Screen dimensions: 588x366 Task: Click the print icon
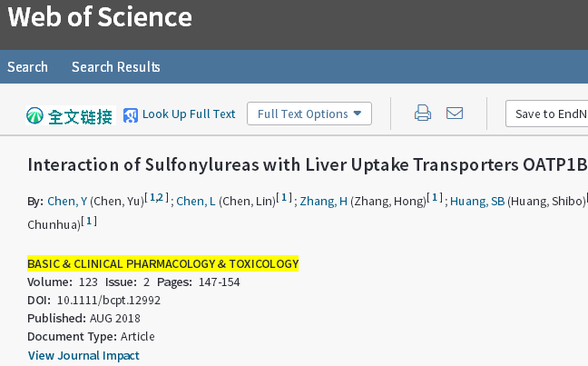click(422, 114)
